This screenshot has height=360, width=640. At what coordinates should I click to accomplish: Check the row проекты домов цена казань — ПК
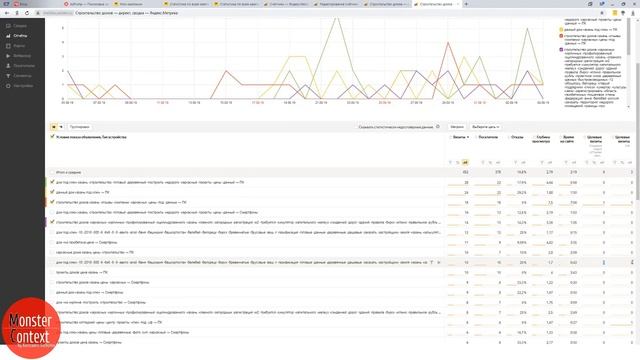click(x=52, y=272)
